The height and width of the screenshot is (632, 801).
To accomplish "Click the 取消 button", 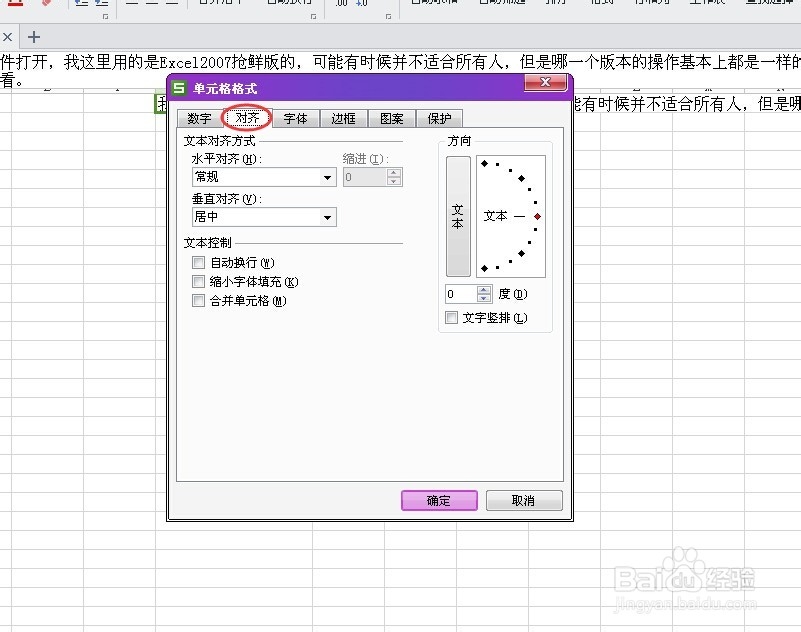I will [x=523, y=500].
